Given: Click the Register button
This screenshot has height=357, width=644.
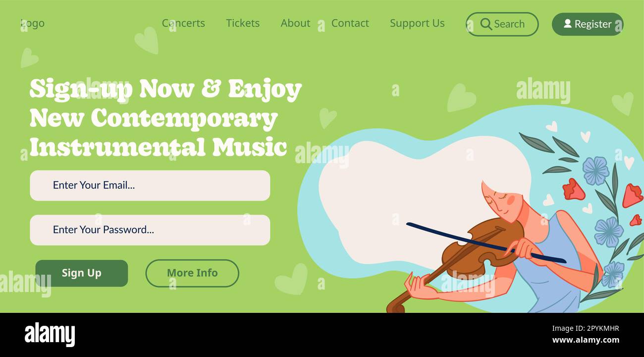Looking at the screenshot, I should coord(588,24).
